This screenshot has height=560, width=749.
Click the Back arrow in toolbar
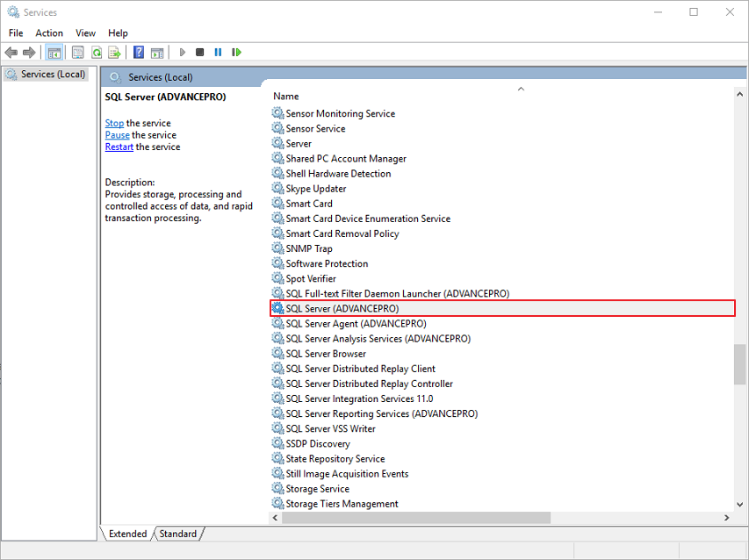(11, 53)
